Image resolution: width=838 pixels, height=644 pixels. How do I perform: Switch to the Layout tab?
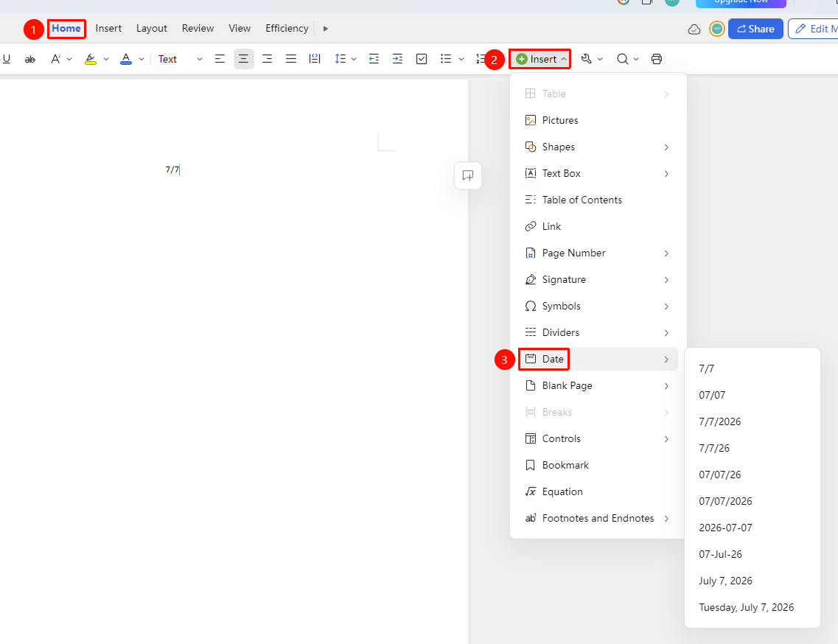pyautogui.click(x=152, y=28)
